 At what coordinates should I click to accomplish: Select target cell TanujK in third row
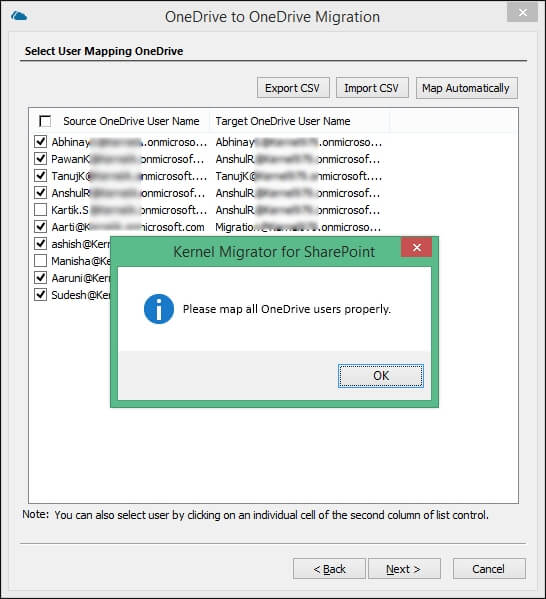(298, 176)
